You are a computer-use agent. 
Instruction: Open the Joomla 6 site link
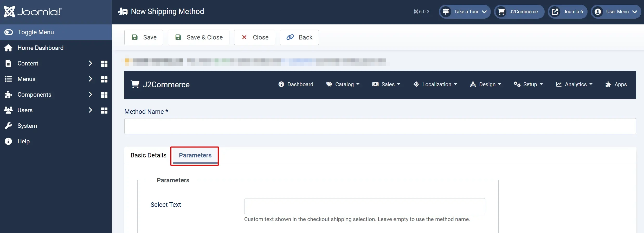tap(568, 12)
